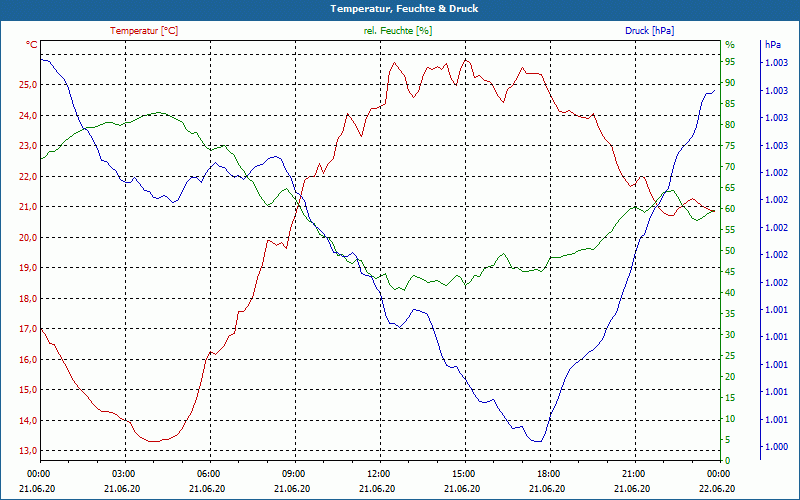This screenshot has width=800, height=500.
Task: Click the '19,0' temperature axis tick
Action: click(28, 268)
